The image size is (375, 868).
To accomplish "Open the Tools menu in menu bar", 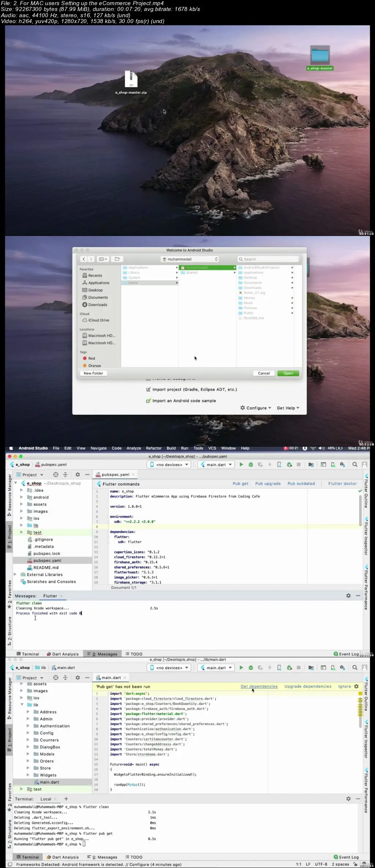I will click(198, 448).
